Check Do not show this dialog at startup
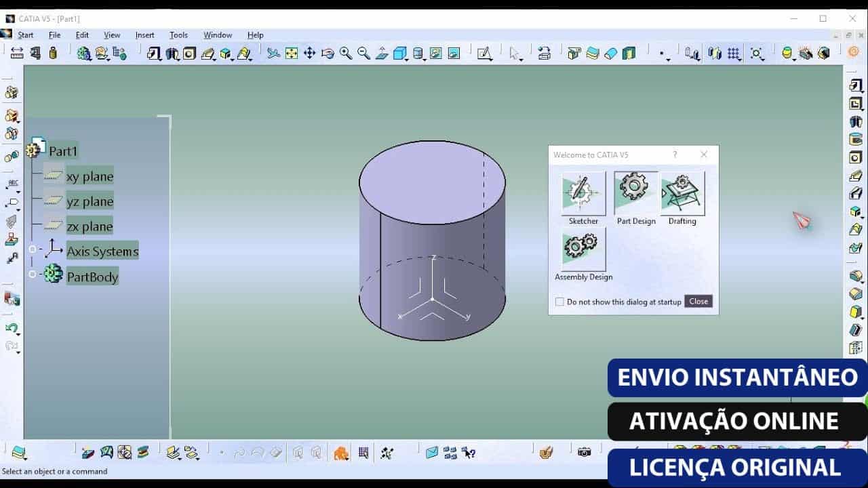 click(x=559, y=302)
